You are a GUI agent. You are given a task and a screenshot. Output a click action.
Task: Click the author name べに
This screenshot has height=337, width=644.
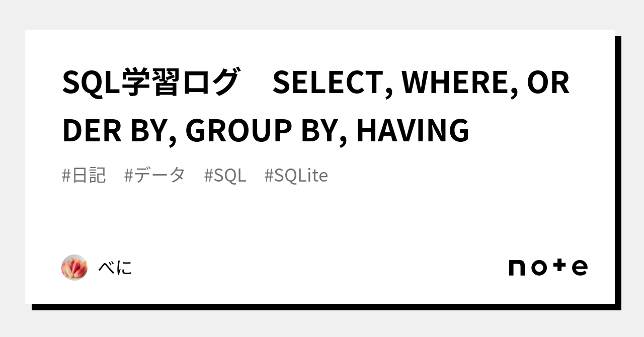tap(115, 268)
